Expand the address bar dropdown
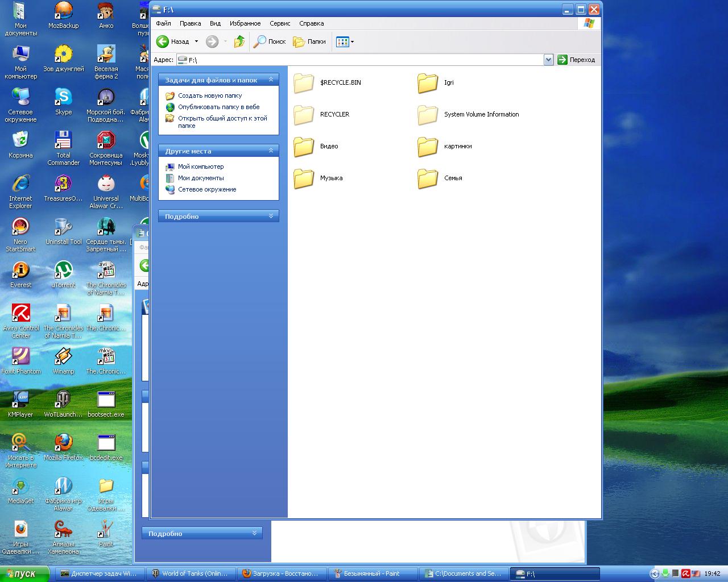728x582 pixels. 548,60
